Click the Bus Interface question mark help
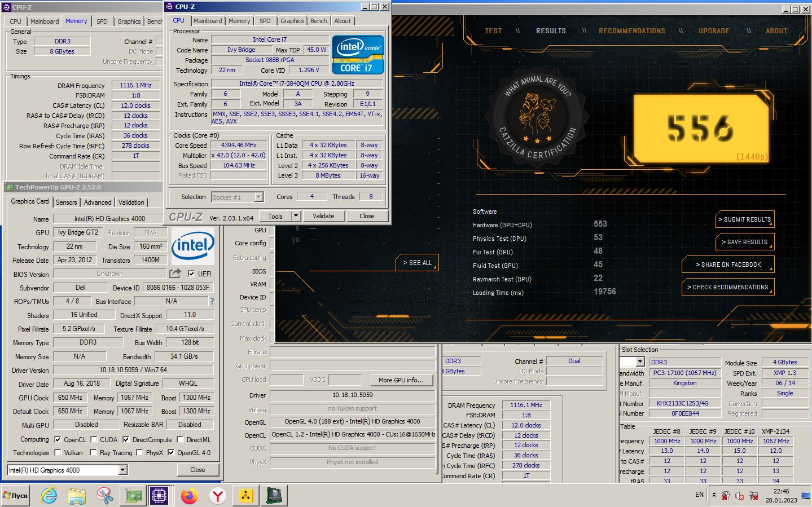 point(212,301)
